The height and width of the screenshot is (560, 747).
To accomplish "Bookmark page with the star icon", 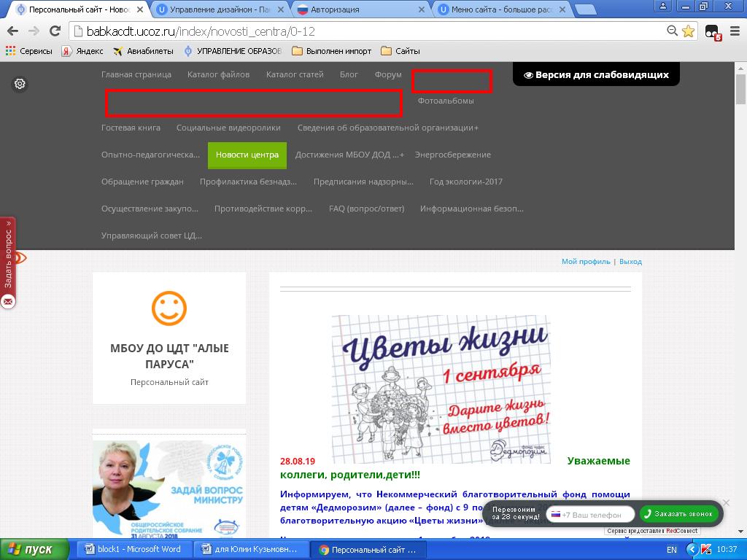I will coord(688,31).
